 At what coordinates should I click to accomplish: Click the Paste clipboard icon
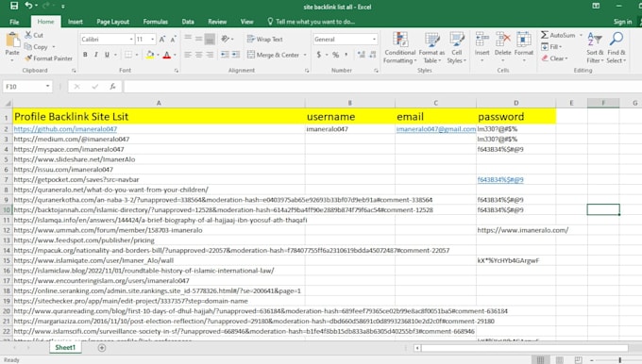point(12,41)
